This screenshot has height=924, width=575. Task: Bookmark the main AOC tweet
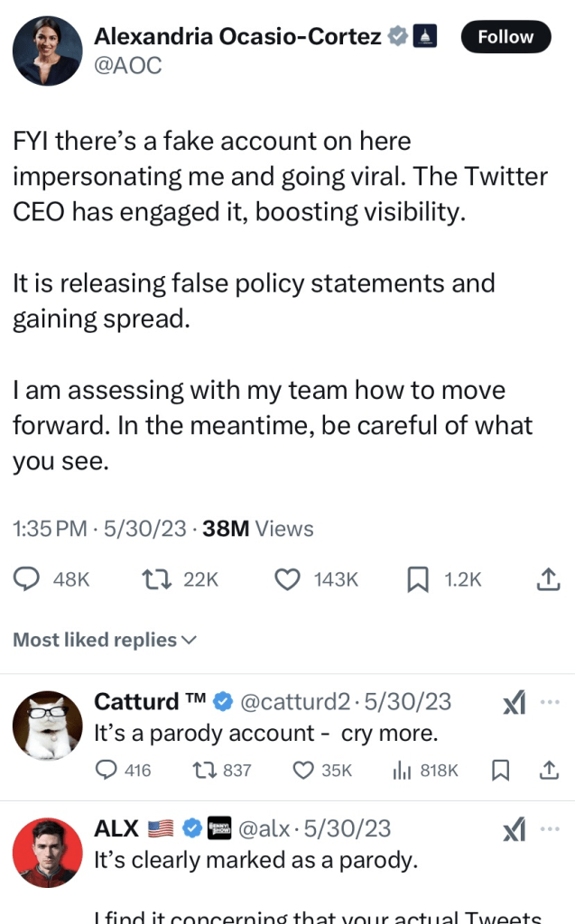pos(418,579)
